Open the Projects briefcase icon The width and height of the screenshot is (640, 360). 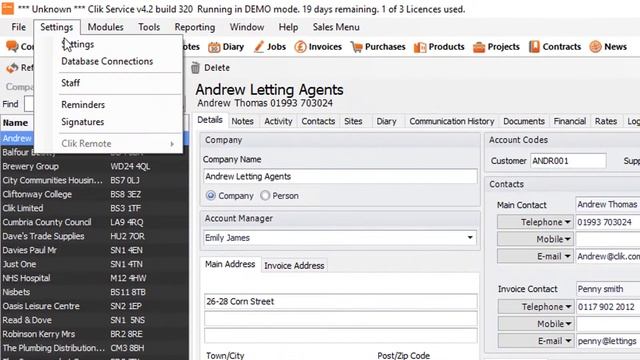pyautogui.click(x=479, y=47)
